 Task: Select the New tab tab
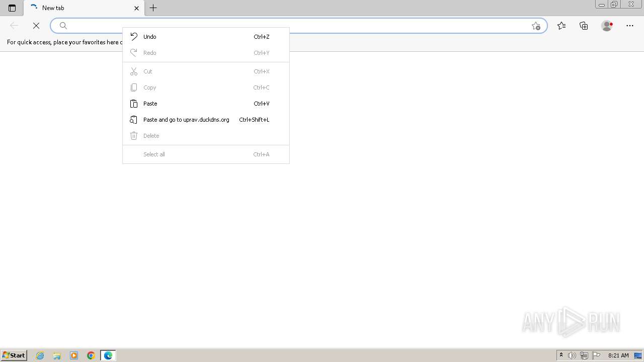tap(84, 8)
